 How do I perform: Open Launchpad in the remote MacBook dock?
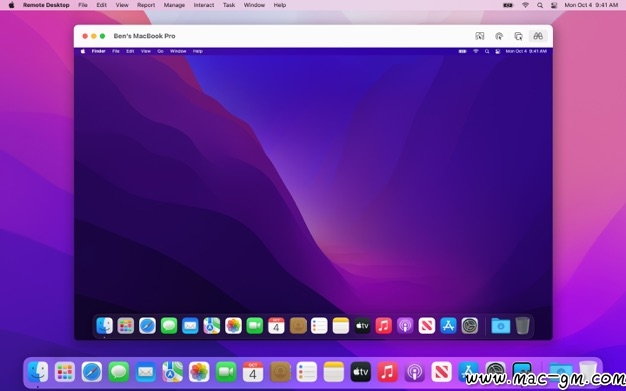tap(126, 326)
